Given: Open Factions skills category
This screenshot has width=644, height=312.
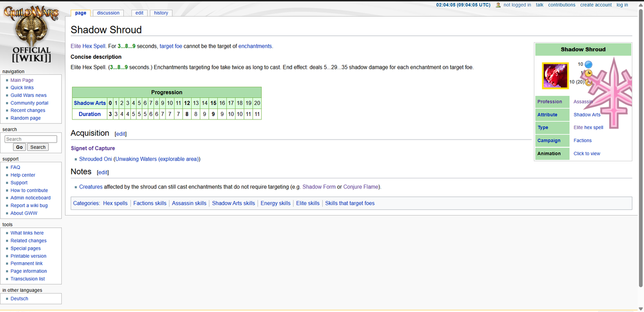Looking at the screenshot, I should 150,203.
